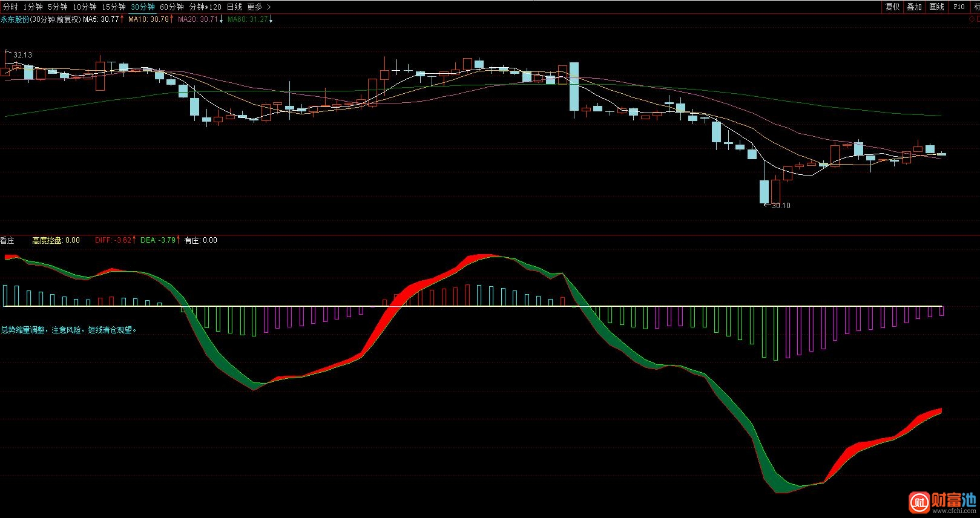Screen dimensions: 980x518
Task: Click the 高度控盘: 0.00 label
Action: (56, 240)
